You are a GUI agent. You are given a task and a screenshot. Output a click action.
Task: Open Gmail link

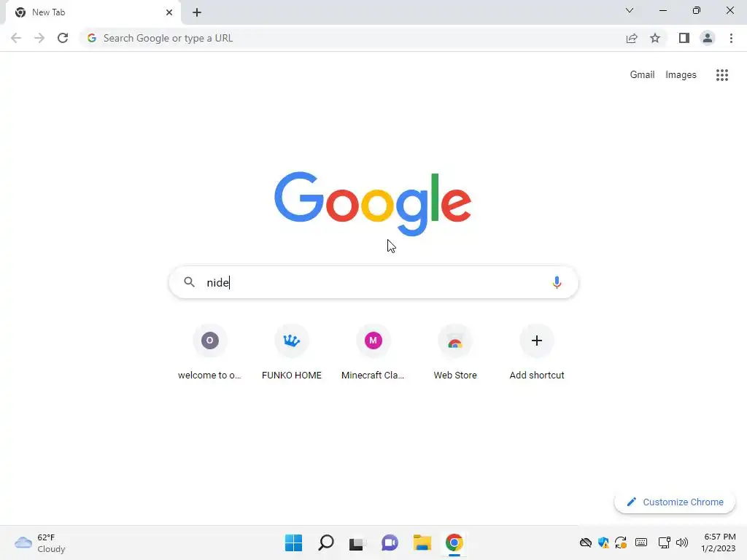click(x=642, y=75)
